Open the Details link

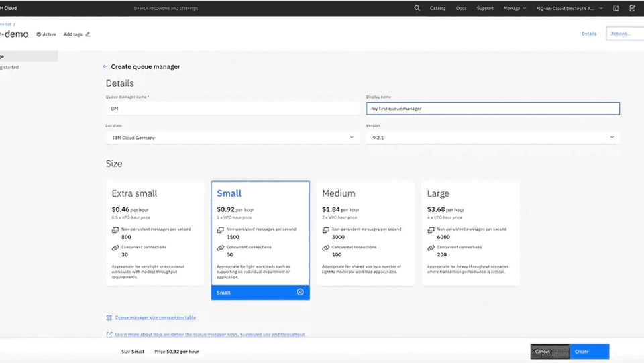click(588, 34)
